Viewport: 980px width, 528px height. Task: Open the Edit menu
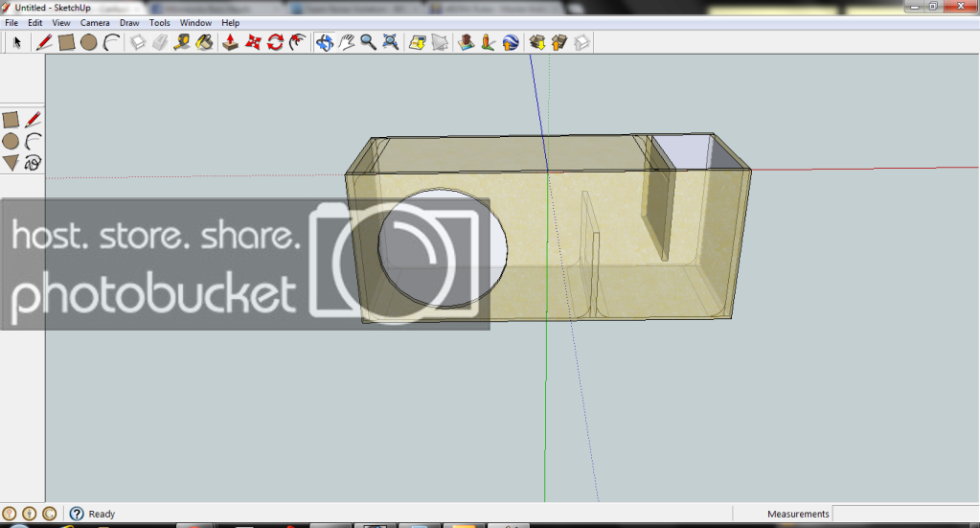tap(35, 22)
